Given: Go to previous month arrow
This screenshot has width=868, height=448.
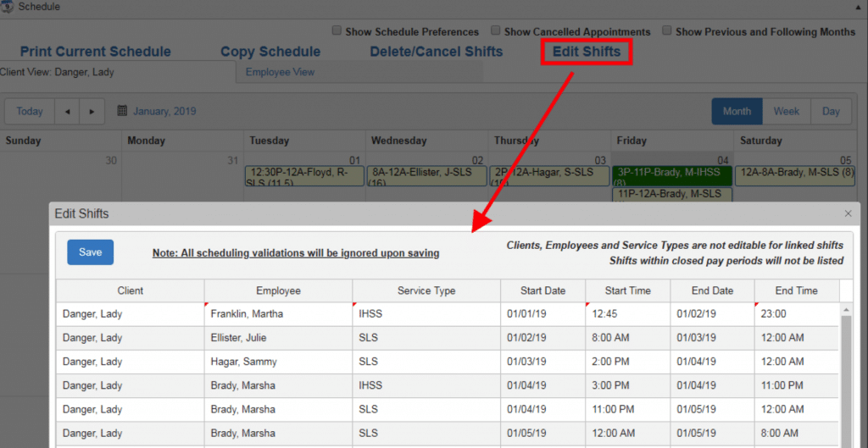Looking at the screenshot, I should (67, 112).
